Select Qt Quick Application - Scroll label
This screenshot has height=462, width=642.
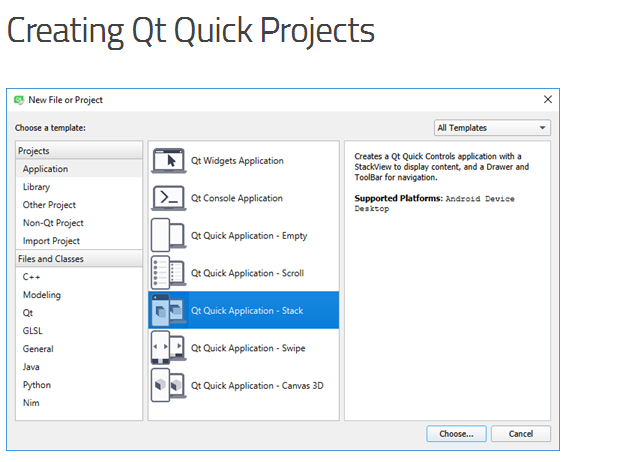click(247, 273)
